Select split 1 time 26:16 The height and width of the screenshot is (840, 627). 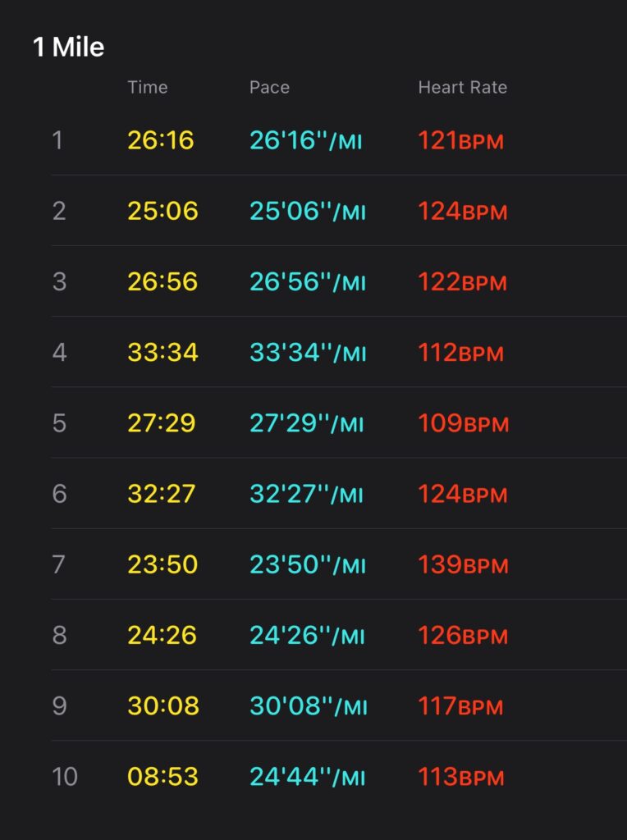pyautogui.click(x=161, y=140)
